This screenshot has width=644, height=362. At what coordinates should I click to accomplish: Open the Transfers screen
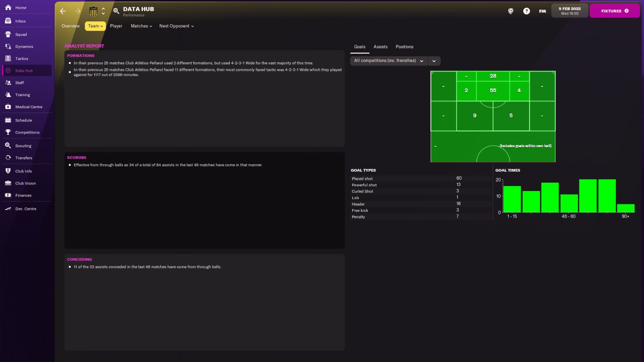[23, 158]
